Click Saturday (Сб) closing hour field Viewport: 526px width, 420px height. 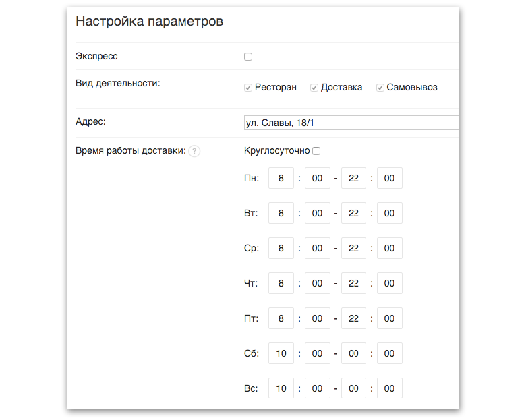click(x=353, y=353)
